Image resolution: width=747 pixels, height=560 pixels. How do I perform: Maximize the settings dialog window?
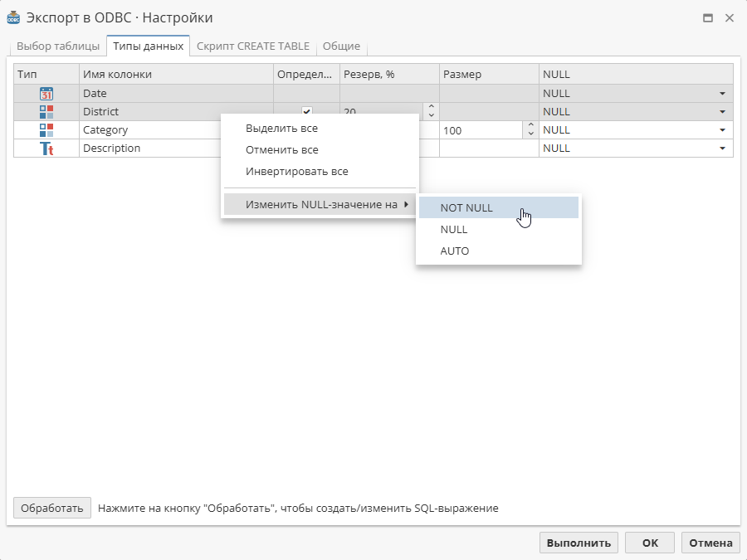(x=708, y=18)
